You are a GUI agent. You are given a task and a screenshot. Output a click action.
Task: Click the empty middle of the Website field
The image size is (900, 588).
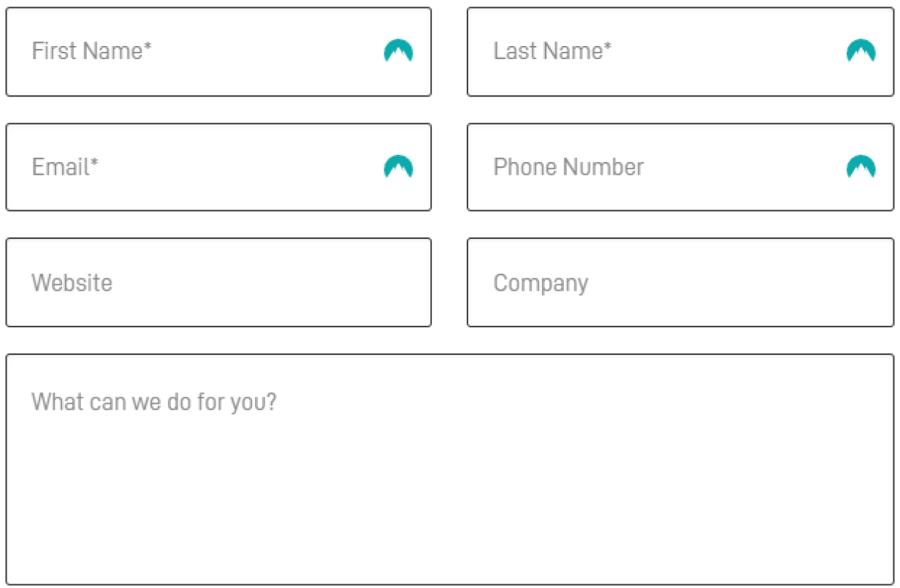[x=270, y=283]
